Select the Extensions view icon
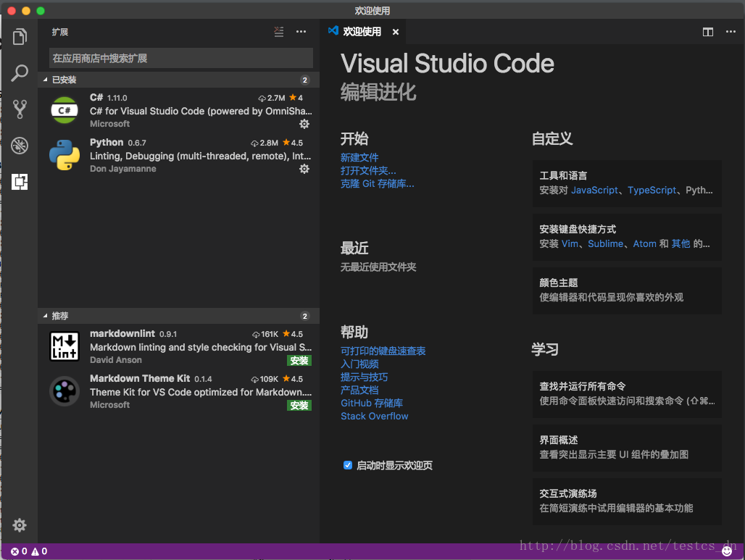Viewport: 745px width, 560px height. pos(20,181)
